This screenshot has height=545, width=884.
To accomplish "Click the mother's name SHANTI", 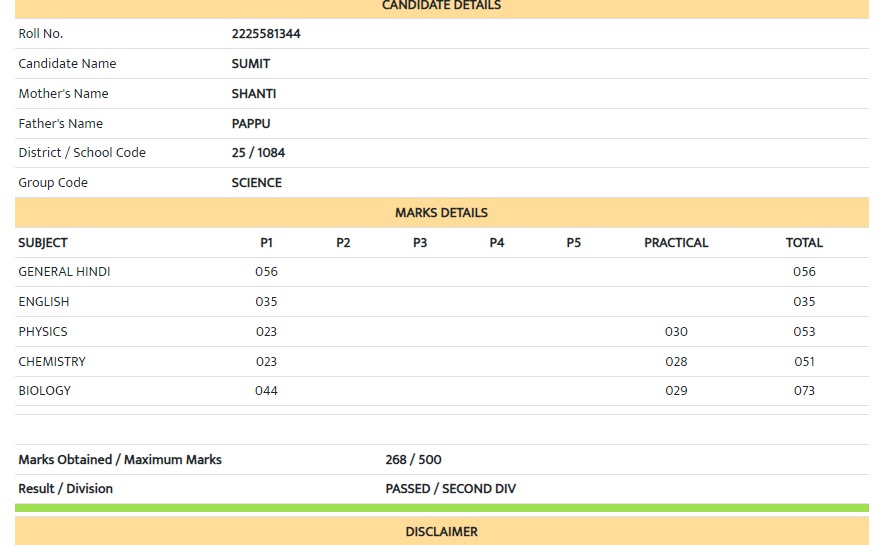I will click(x=254, y=94).
